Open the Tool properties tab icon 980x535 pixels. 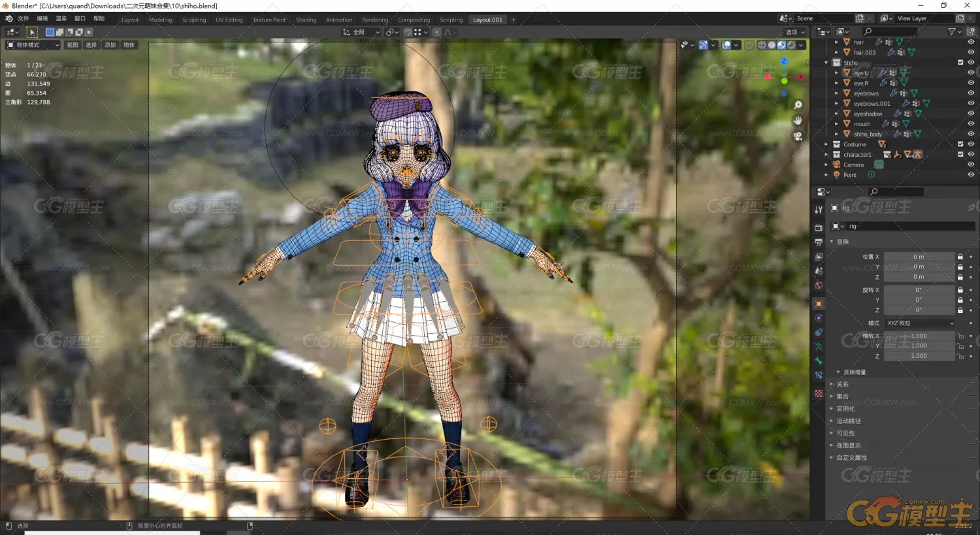(819, 210)
